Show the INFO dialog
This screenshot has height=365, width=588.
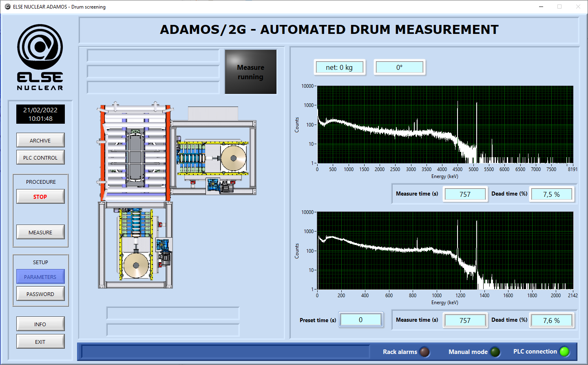[40, 324]
